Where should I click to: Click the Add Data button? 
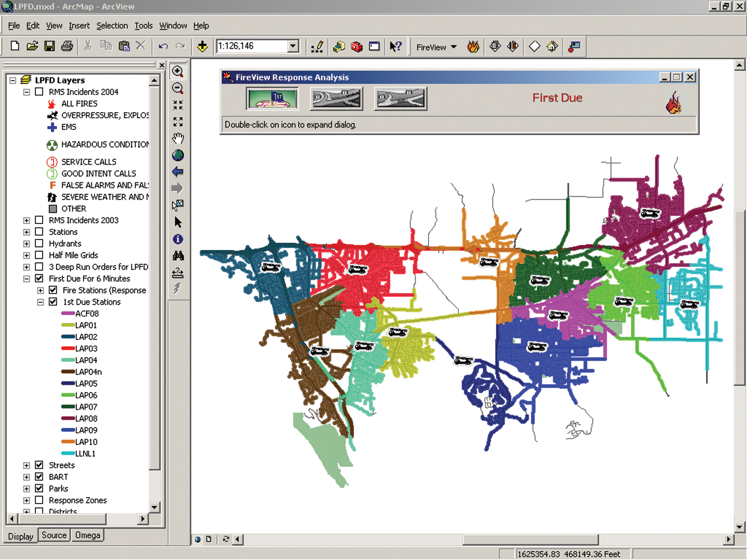click(202, 46)
